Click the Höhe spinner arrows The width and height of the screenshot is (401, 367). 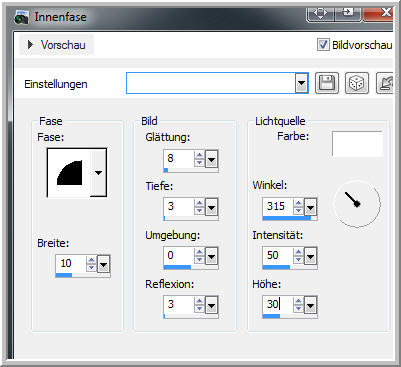point(298,305)
